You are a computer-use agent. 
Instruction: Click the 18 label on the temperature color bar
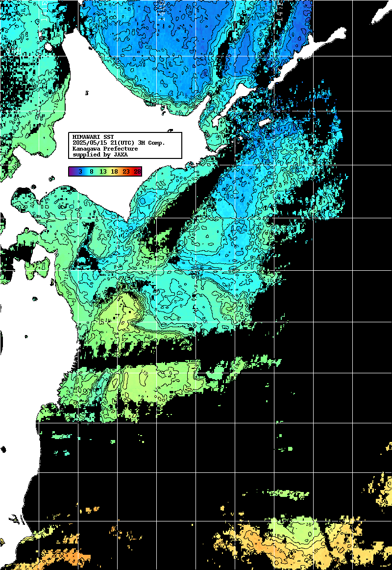click(x=114, y=171)
